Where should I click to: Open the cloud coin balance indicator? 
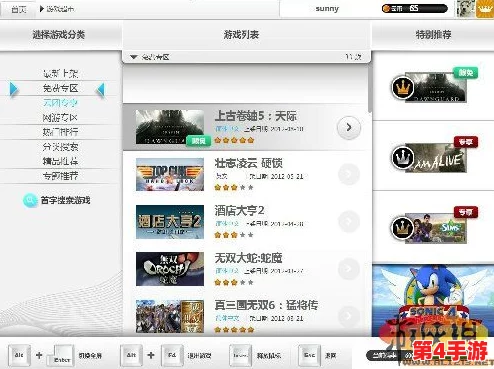click(414, 9)
